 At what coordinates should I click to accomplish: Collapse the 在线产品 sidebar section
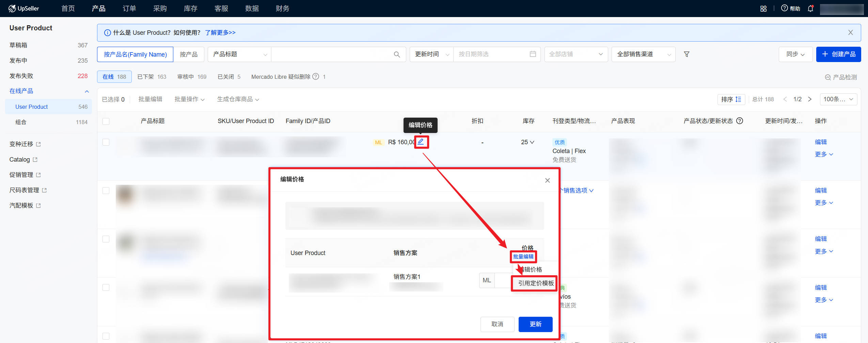pos(87,91)
